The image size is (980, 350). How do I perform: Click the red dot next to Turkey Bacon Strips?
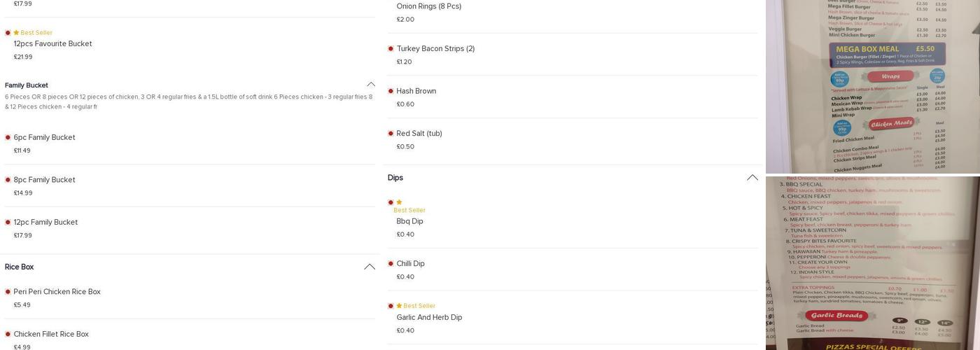click(391, 49)
